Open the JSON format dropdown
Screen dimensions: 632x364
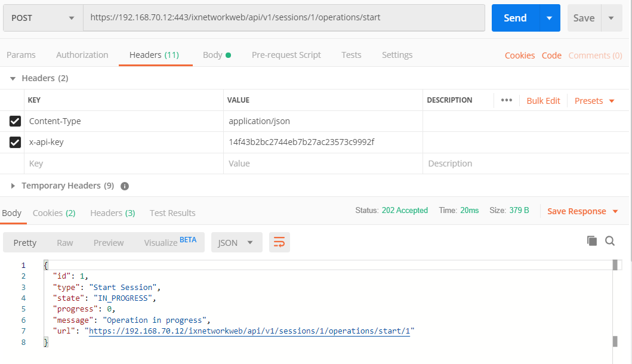[236, 242]
